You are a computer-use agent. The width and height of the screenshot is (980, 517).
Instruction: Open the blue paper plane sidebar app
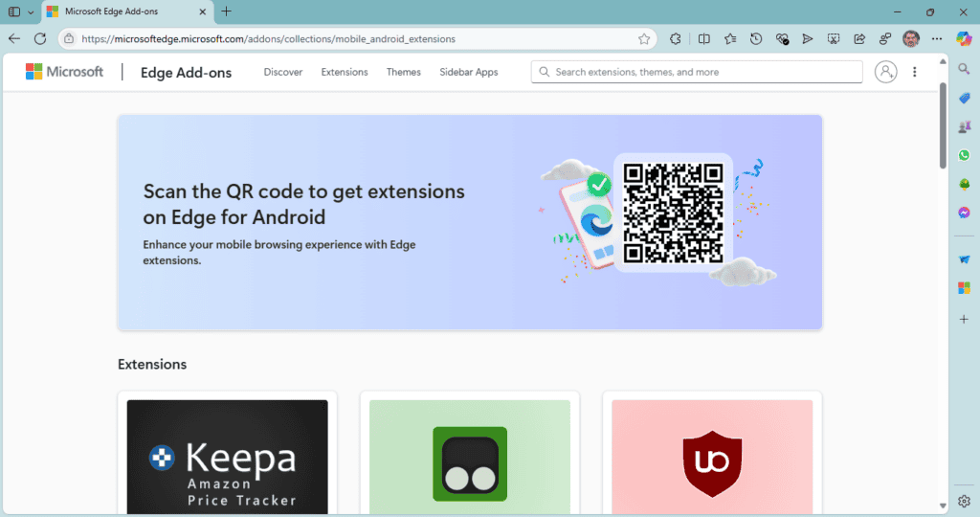(964, 258)
